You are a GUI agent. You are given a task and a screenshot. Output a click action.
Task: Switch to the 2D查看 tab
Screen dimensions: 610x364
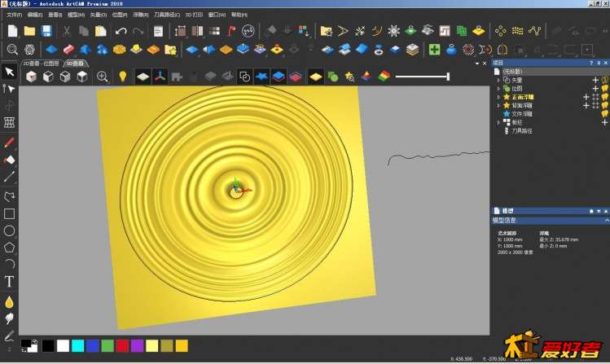pos(41,63)
